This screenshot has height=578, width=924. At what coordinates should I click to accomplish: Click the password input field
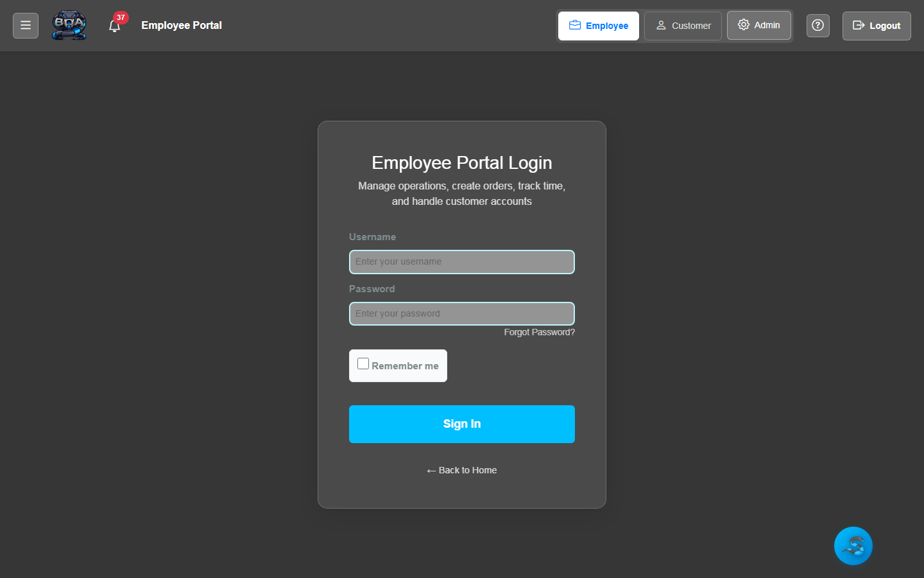tap(461, 313)
